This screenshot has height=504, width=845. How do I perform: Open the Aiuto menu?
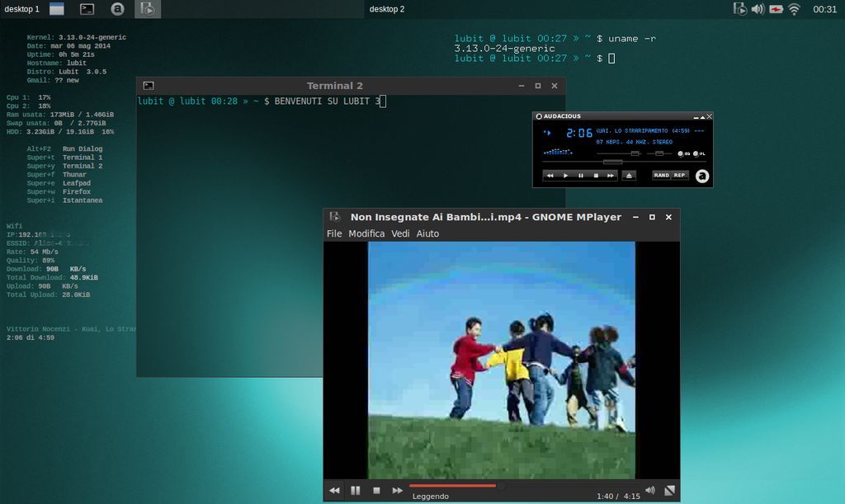[427, 233]
